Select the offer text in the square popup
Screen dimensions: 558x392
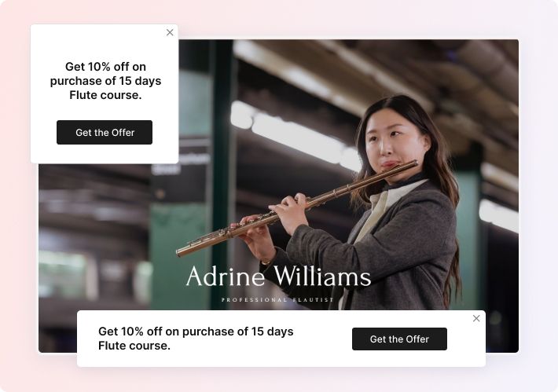point(105,81)
